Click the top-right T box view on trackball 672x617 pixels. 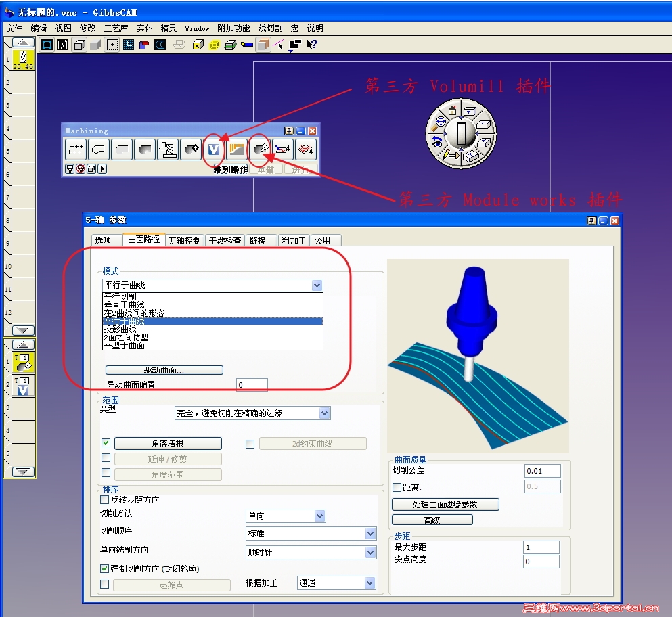click(x=470, y=112)
